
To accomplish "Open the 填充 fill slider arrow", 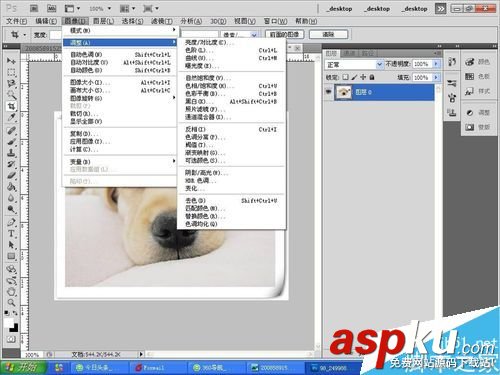I will [x=436, y=77].
